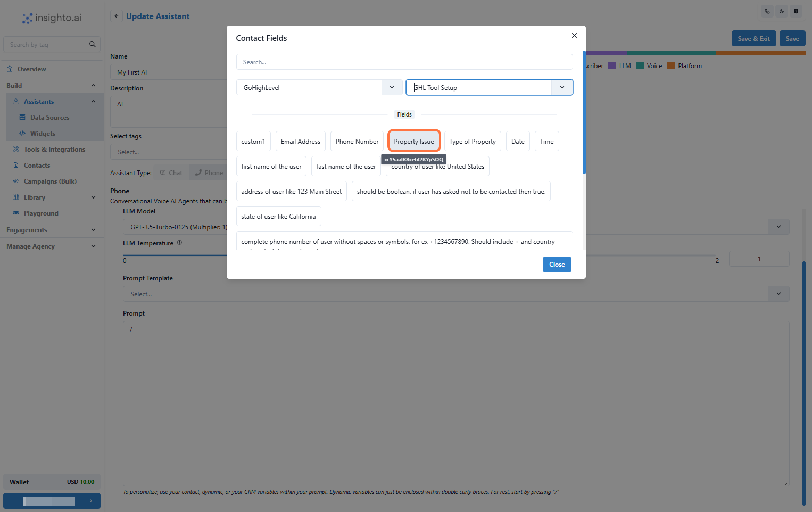Select the 'should be boolean' field
Screen dimensions: 812x512
pyautogui.click(x=451, y=191)
